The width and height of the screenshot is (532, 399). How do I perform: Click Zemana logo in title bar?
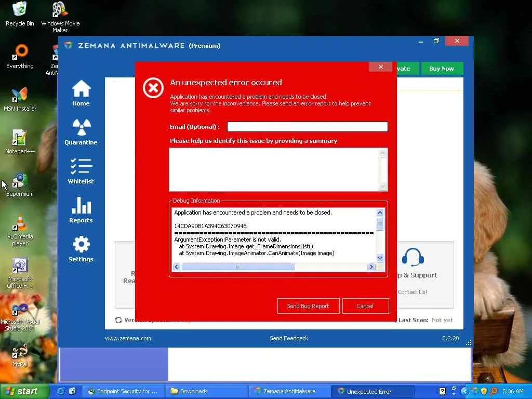(x=68, y=45)
